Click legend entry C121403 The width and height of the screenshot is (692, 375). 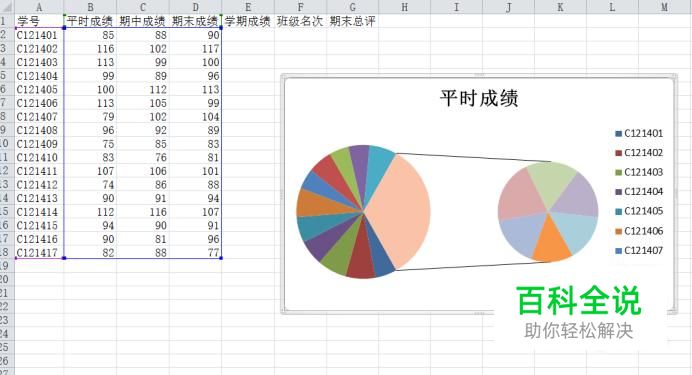pyautogui.click(x=639, y=172)
